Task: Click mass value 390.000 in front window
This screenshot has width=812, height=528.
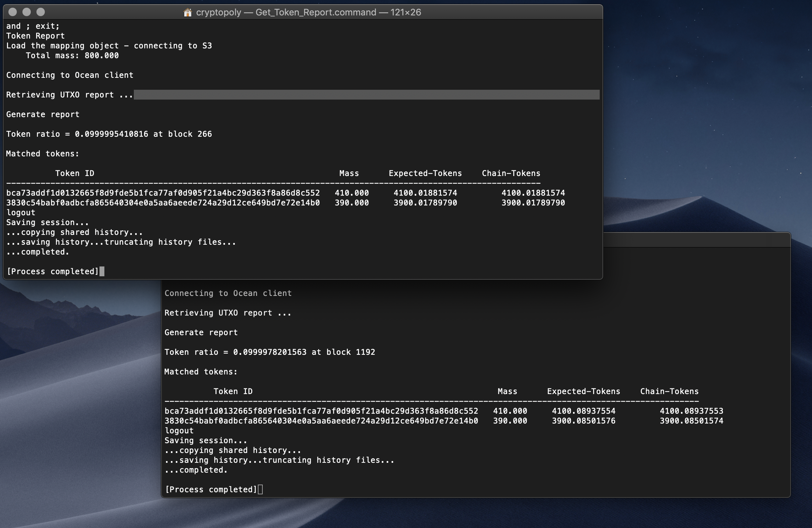Action: tap(352, 203)
